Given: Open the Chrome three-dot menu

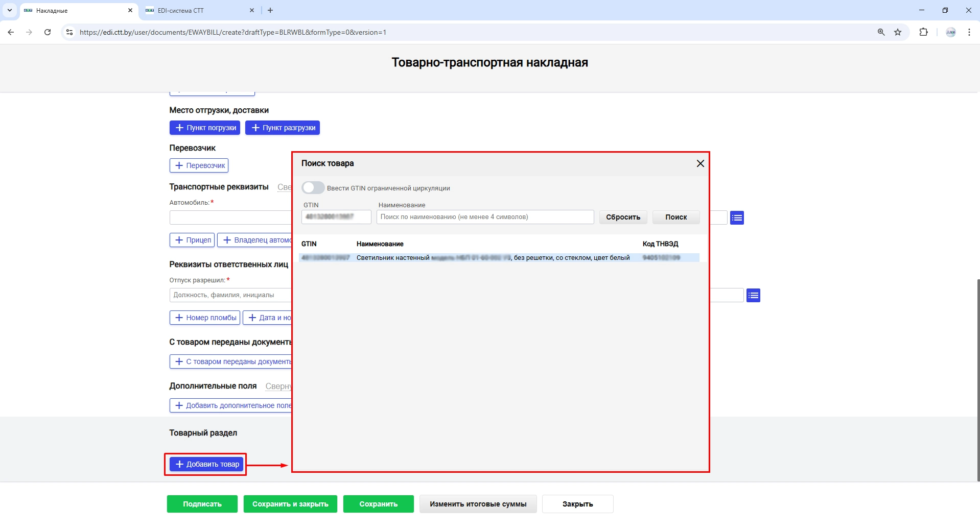Looking at the screenshot, I should coord(969,32).
